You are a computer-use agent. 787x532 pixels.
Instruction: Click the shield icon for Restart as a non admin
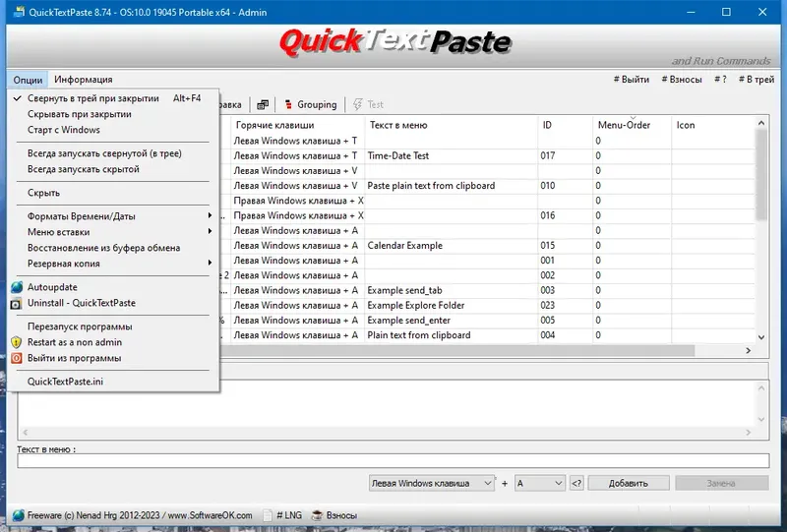17,342
